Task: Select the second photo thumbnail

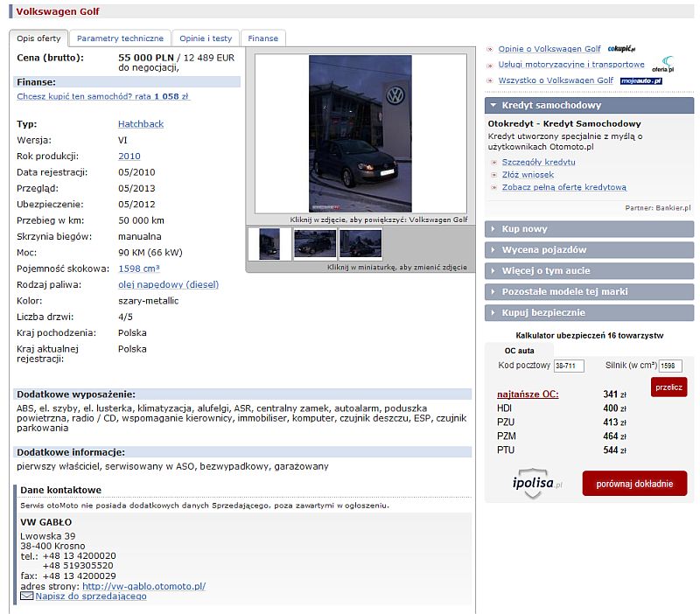Action: click(x=315, y=244)
